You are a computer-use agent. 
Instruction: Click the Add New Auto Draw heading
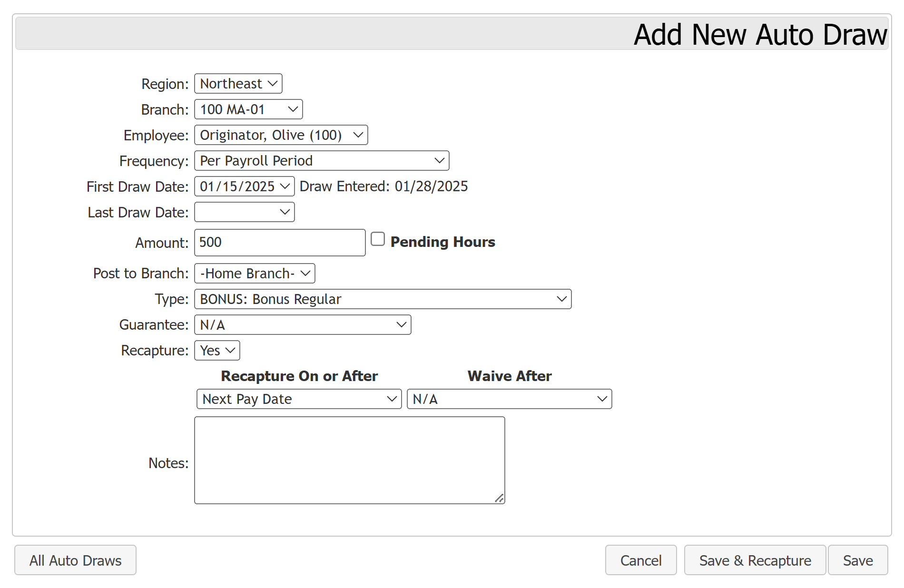pos(760,35)
